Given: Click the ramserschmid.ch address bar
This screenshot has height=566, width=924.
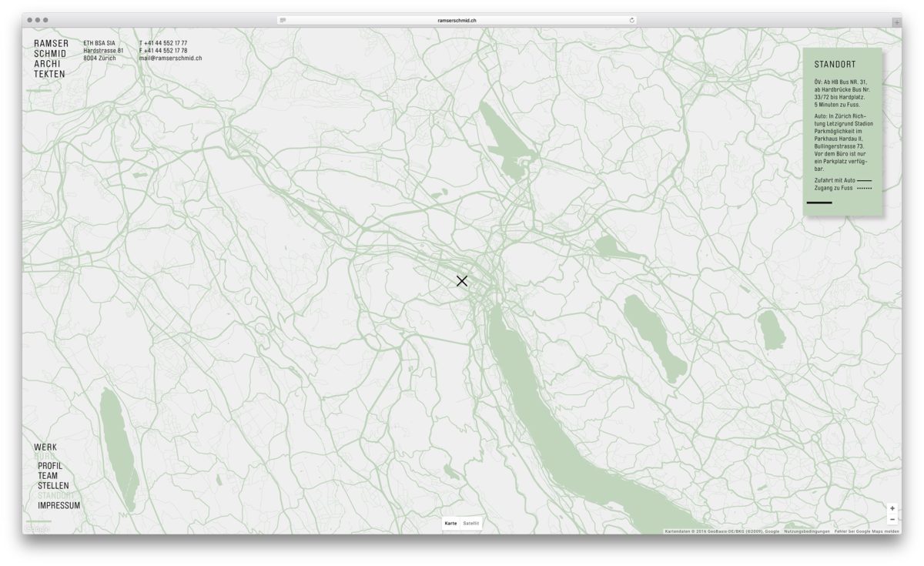Looking at the screenshot, I should pyautogui.click(x=457, y=20).
